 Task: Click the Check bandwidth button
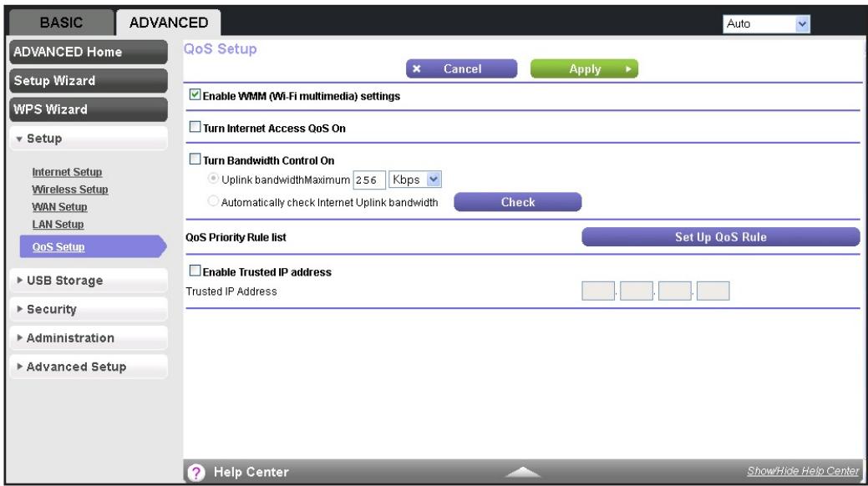(x=518, y=202)
